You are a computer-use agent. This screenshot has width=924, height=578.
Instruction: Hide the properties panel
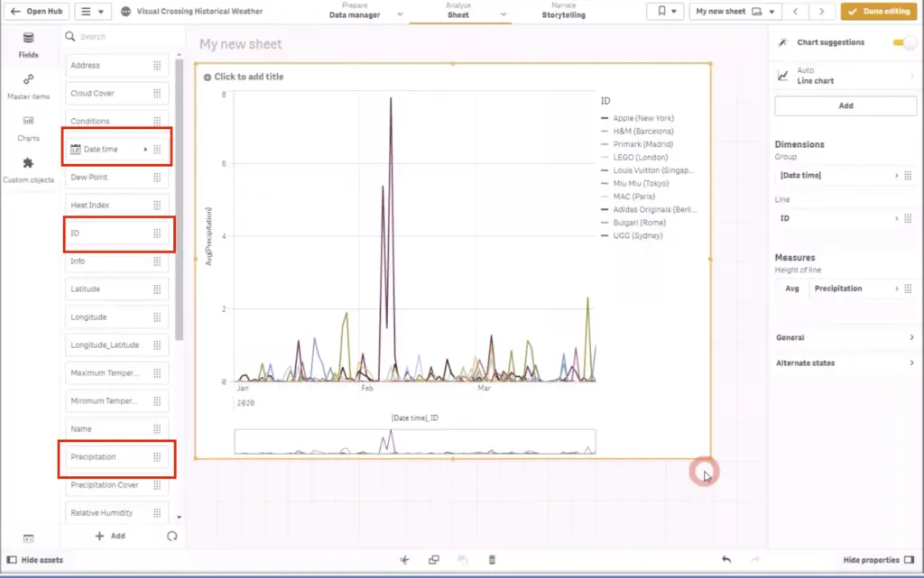coord(878,560)
